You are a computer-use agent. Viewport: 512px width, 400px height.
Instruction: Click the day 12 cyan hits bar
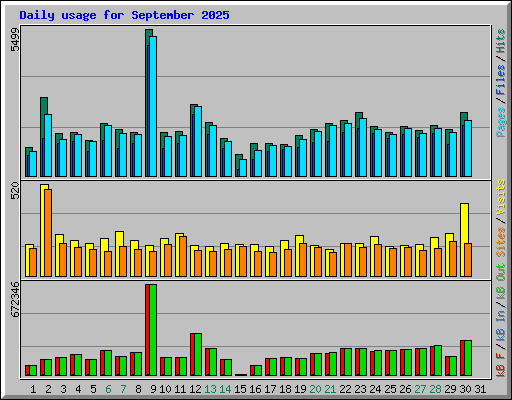pyautogui.click(x=198, y=141)
